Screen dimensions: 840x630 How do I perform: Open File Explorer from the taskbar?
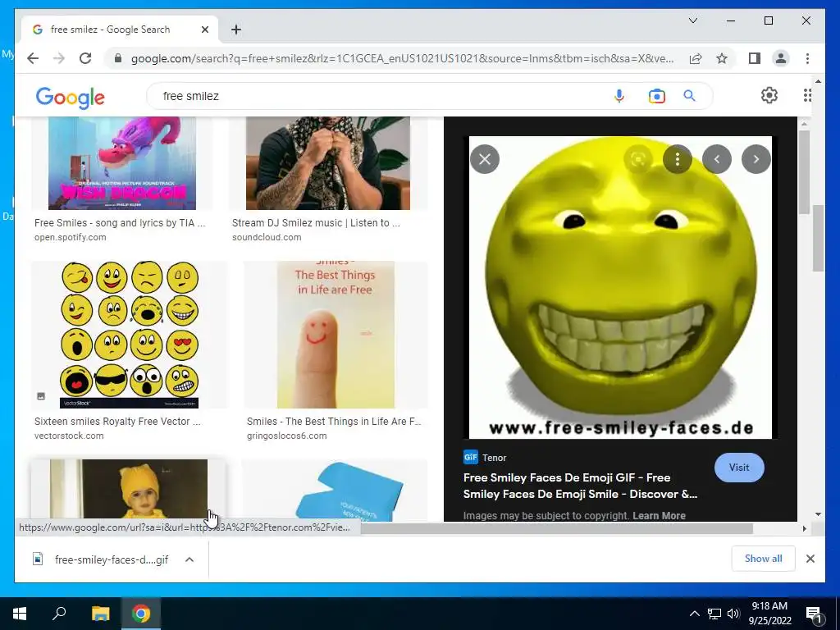(100, 614)
